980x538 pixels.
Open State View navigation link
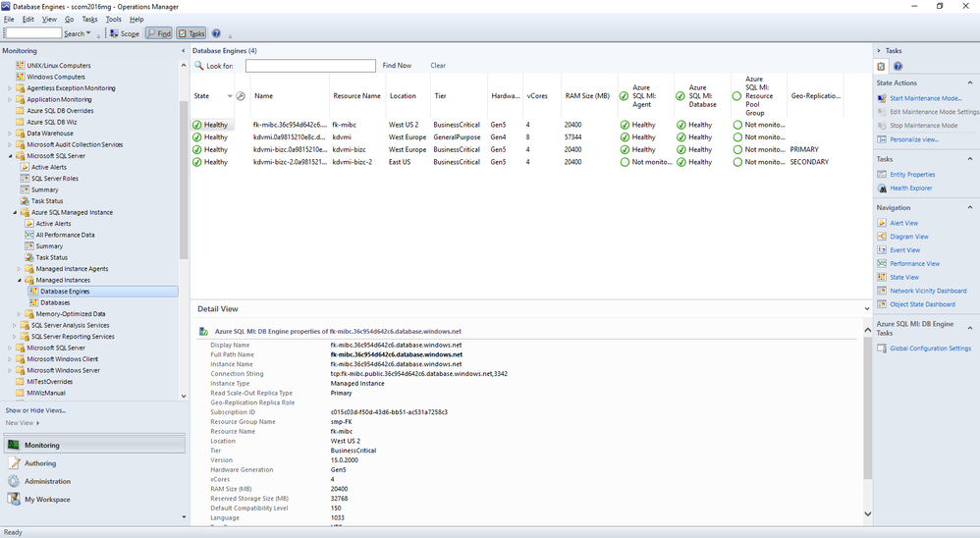pyautogui.click(x=904, y=278)
